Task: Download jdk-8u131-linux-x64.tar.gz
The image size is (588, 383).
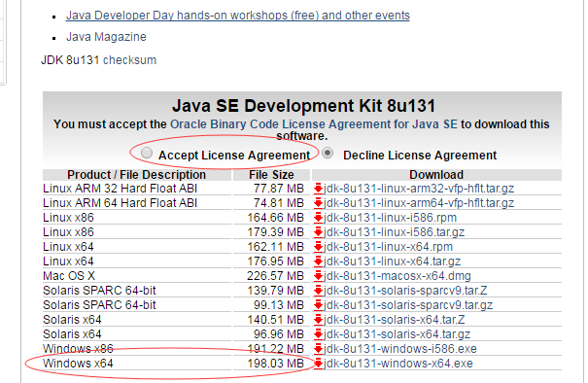Action: (x=393, y=261)
